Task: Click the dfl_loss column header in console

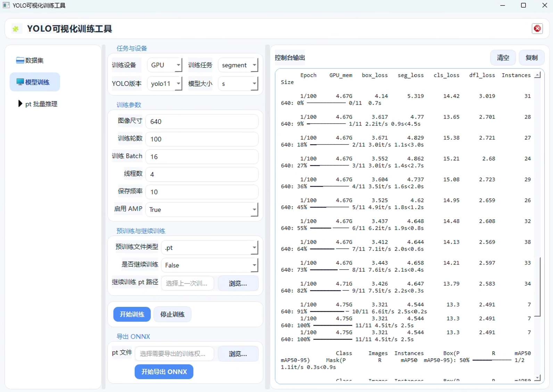Action: (482, 75)
